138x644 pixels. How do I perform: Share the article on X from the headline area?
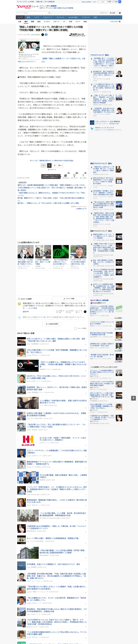coord(43,35)
